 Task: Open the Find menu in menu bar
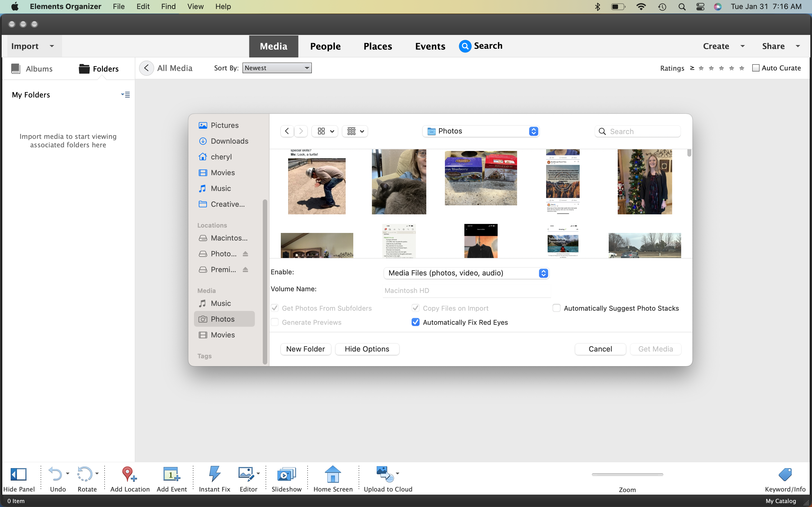point(168,6)
